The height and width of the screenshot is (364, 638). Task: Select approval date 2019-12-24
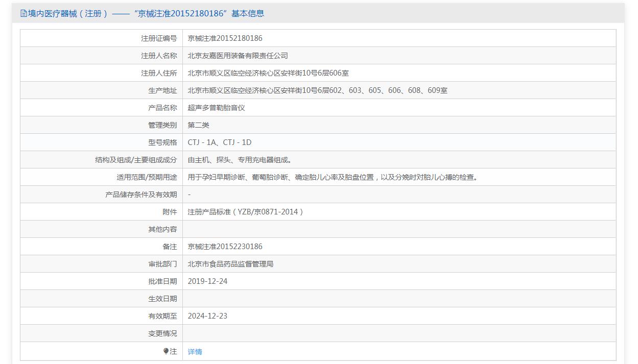pos(207,281)
